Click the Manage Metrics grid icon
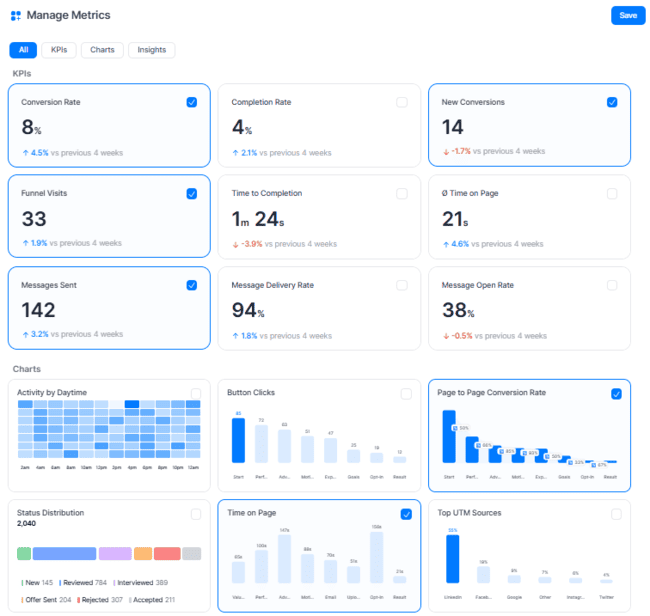This screenshot has height=616, width=650. (16, 16)
